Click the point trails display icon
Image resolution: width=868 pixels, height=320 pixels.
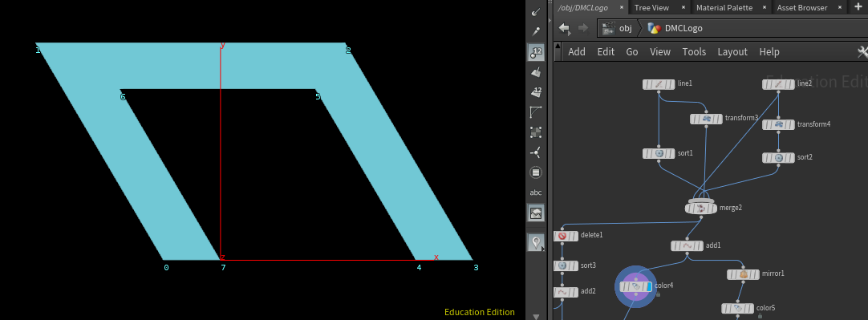pyautogui.click(x=536, y=152)
